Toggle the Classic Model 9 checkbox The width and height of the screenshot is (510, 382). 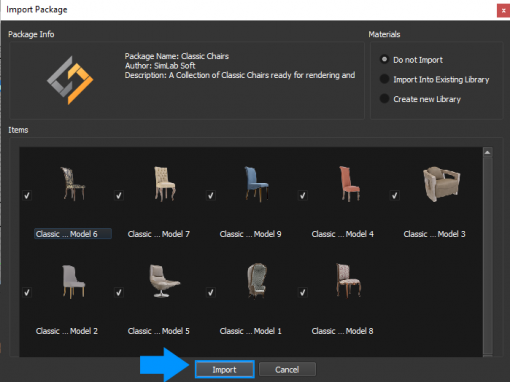click(211, 195)
